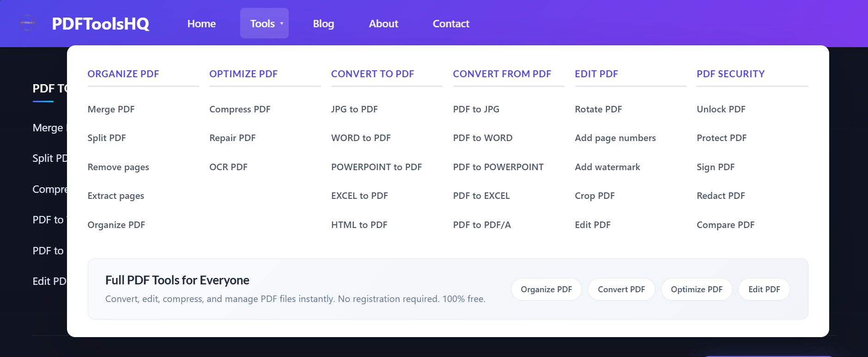Viewport: 868px width, 357px height.
Task: Click the CONVERT FROM PDF column heading
Action: pos(502,74)
